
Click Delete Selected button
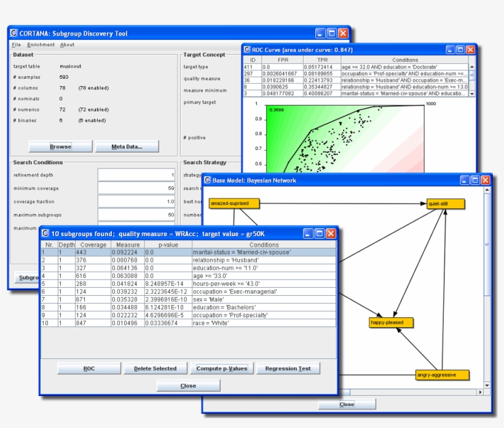[x=154, y=368]
